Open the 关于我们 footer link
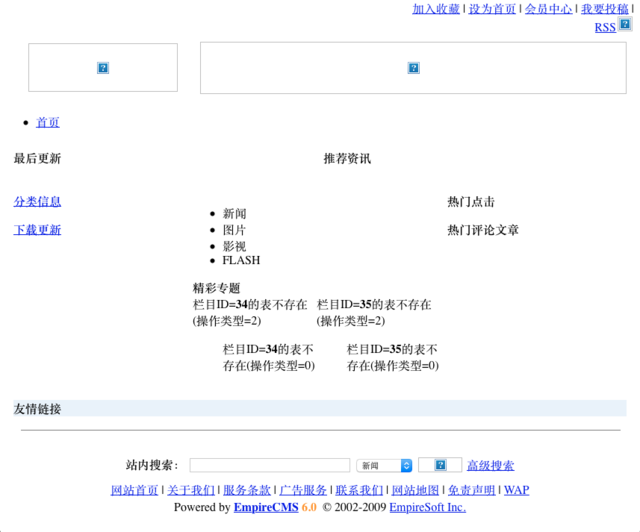Image resolution: width=640 pixels, height=532 pixels. [191, 490]
